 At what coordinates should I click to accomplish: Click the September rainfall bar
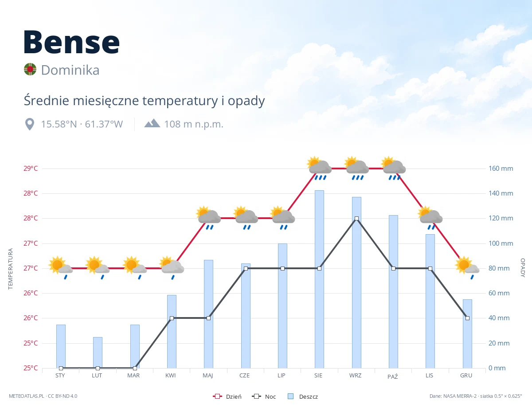tap(356, 282)
